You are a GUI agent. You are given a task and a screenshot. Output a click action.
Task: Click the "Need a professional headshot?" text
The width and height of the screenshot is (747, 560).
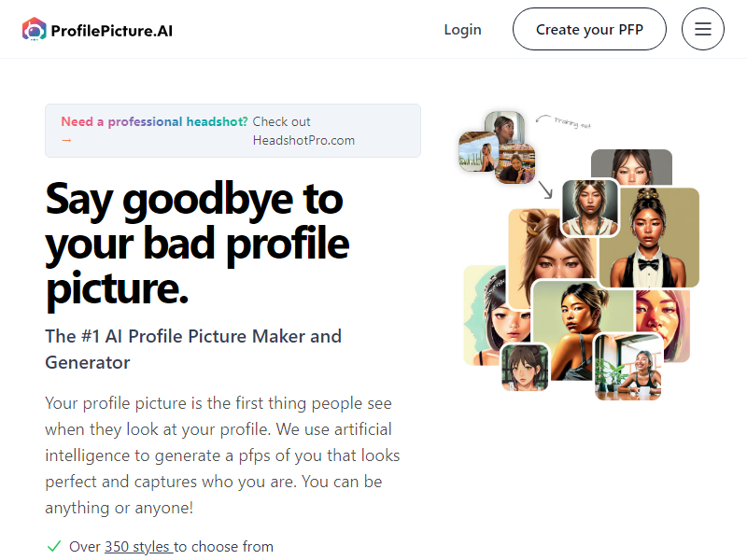tap(154, 121)
